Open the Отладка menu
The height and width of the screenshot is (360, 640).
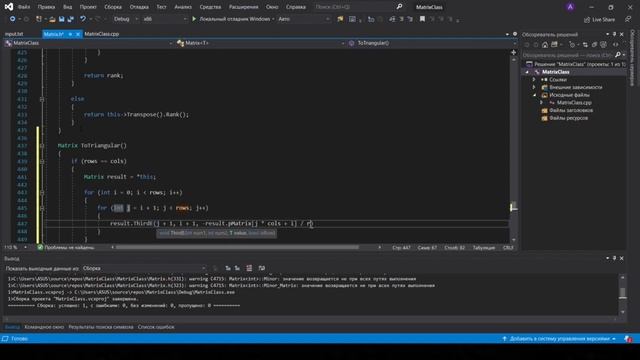point(139,7)
